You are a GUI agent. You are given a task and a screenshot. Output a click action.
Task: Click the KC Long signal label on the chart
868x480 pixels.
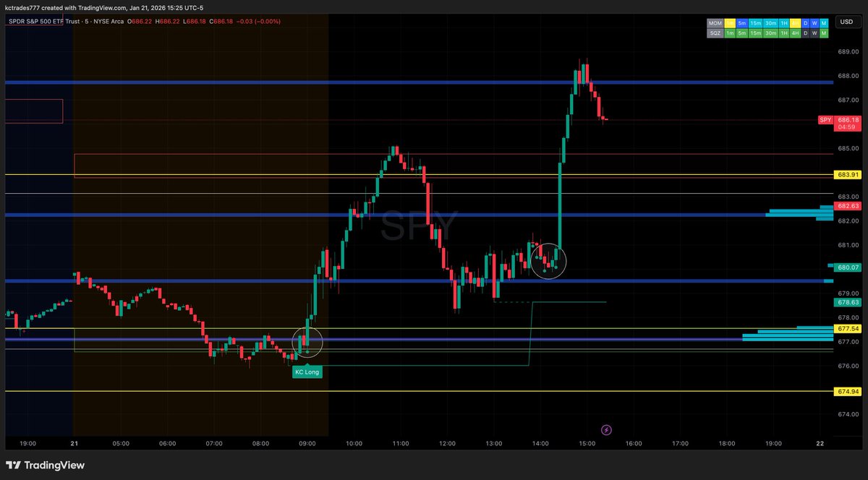coord(307,372)
